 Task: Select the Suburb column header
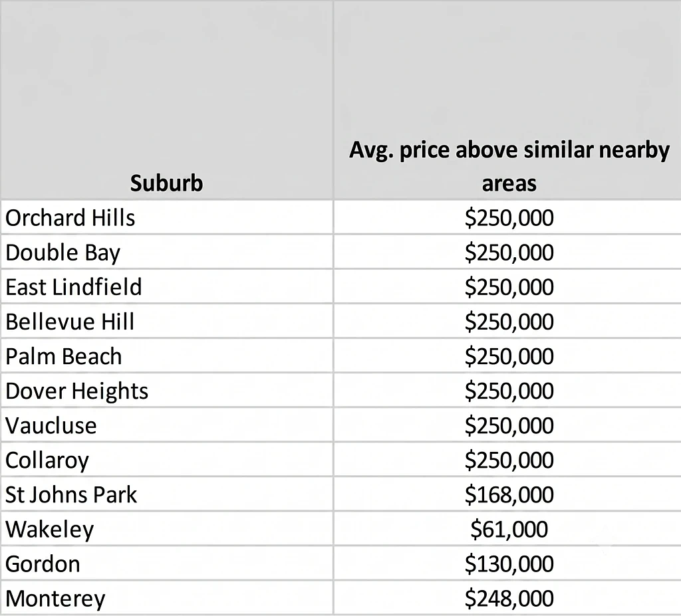[167, 100]
